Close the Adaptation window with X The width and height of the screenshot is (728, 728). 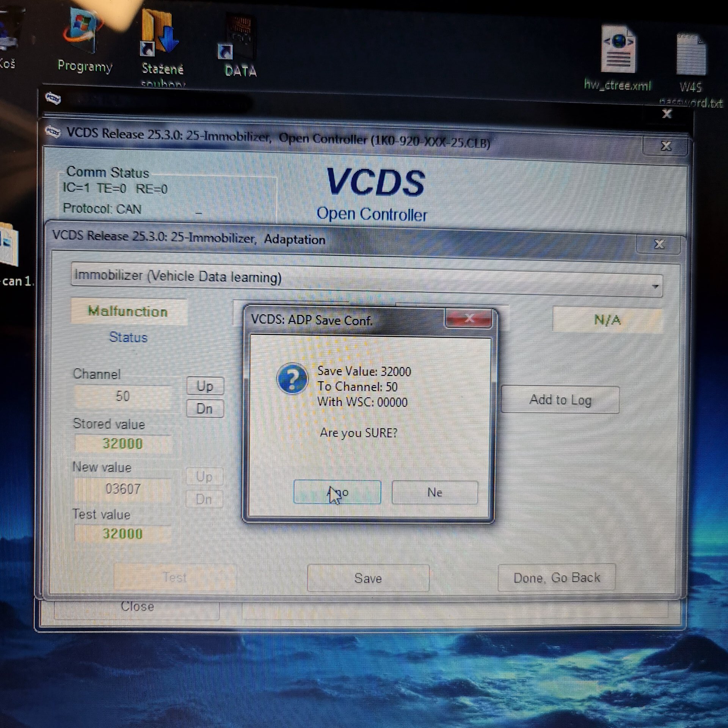659,244
